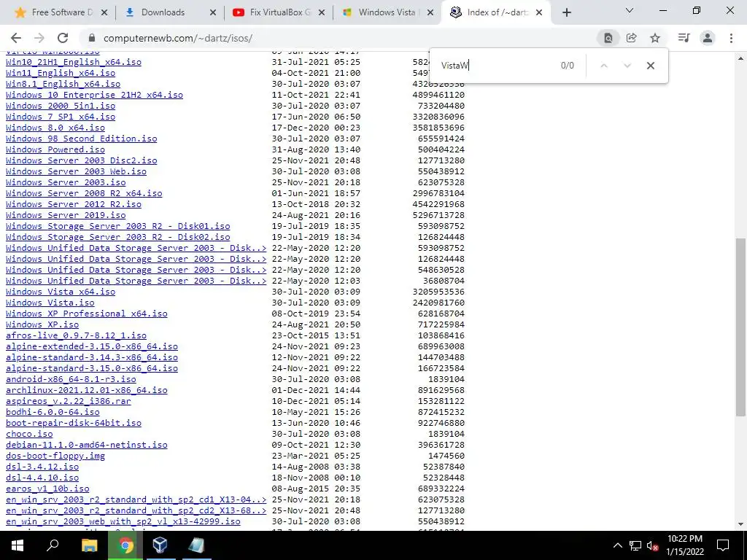Open Win8.1_English_x64.iso link
Image resolution: width=747 pixels, height=560 pixels.
click(x=63, y=84)
